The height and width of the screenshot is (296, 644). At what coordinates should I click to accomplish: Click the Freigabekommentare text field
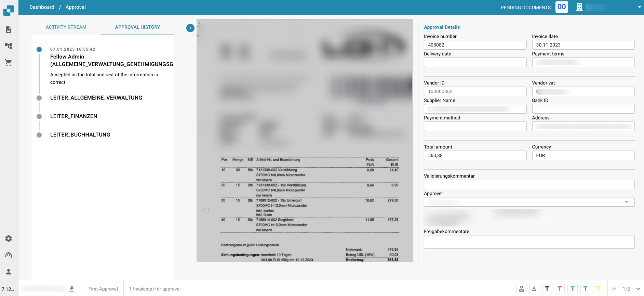point(529,242)
